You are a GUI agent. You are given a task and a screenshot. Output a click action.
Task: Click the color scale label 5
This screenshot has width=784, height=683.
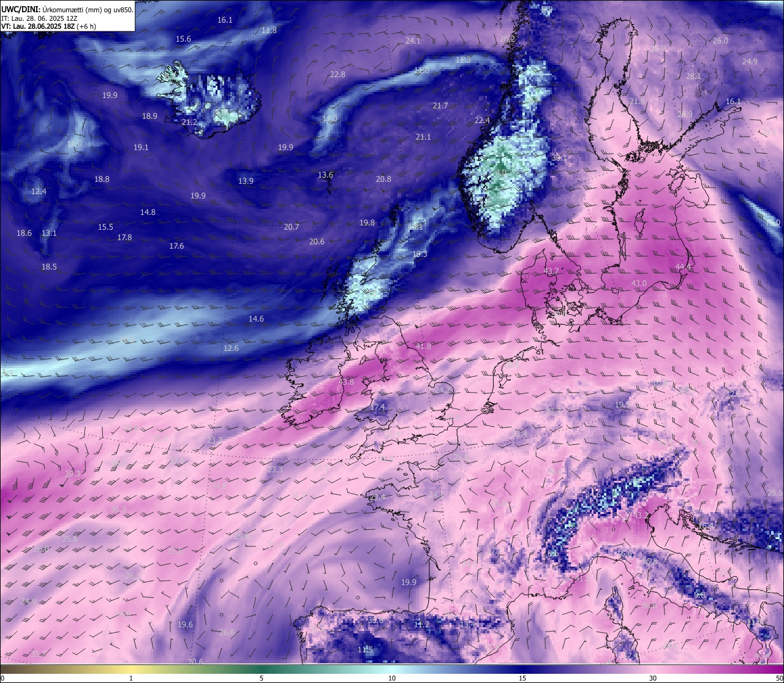[262, 678]
